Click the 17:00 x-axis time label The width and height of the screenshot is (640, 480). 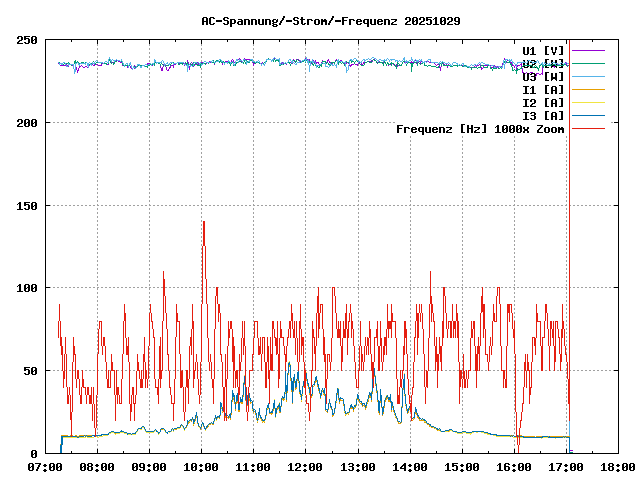pyautogui.click(x=565, y=467)
